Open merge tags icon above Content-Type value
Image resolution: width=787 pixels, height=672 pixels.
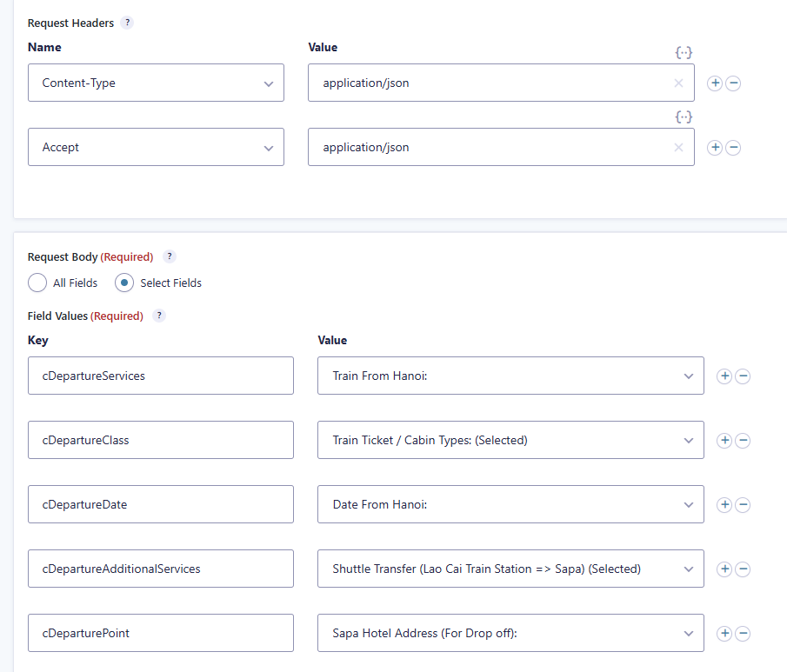tap(684, 52)
